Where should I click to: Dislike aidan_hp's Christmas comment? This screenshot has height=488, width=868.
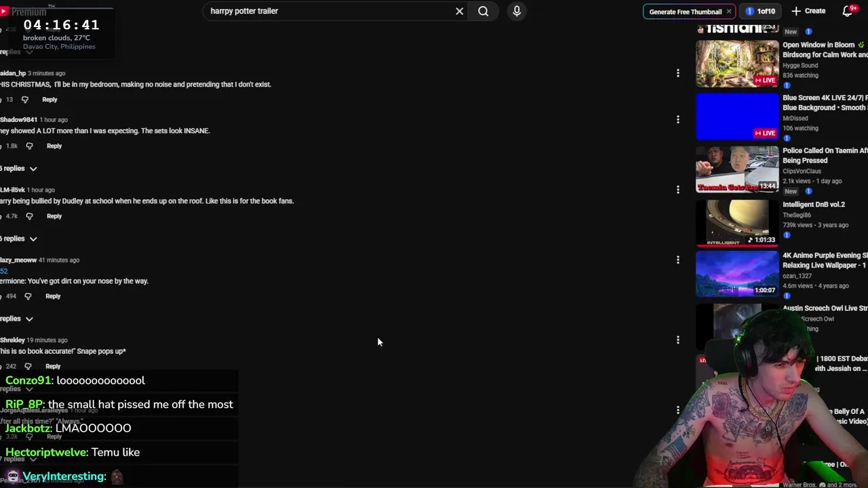(x=25, y=100)
